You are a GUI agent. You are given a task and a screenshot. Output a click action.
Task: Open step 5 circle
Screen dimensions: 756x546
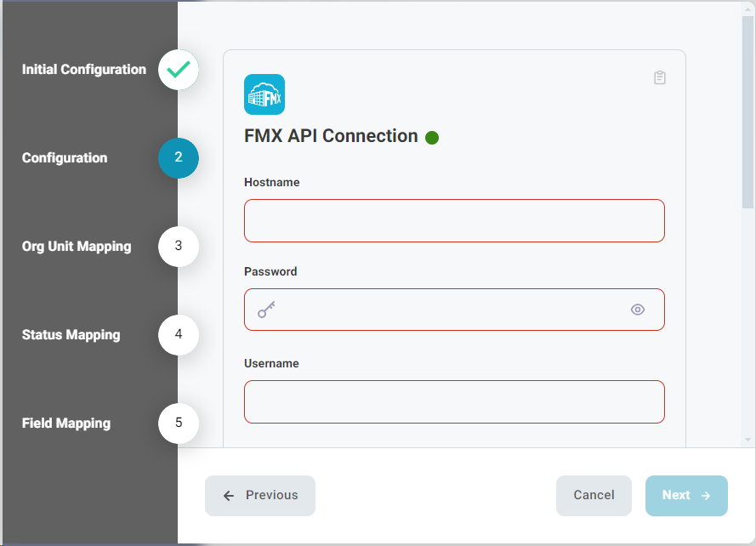pos(179,423)
